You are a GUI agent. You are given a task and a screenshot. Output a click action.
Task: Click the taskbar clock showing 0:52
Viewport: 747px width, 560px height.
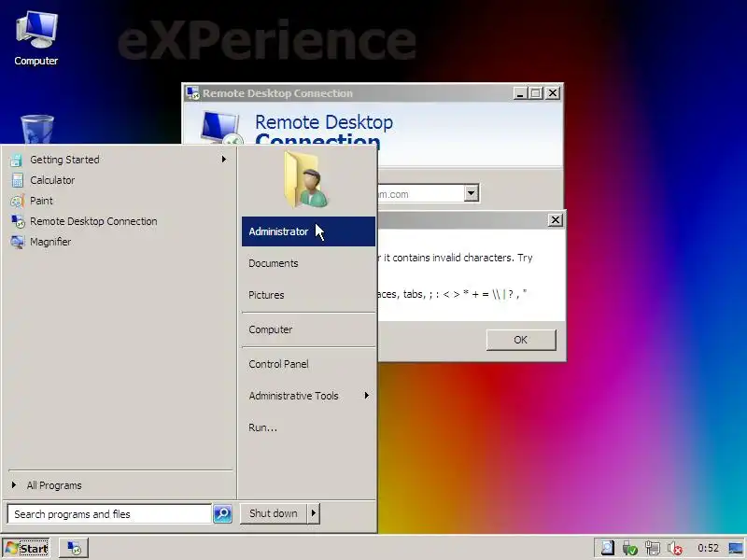point(708,548)
